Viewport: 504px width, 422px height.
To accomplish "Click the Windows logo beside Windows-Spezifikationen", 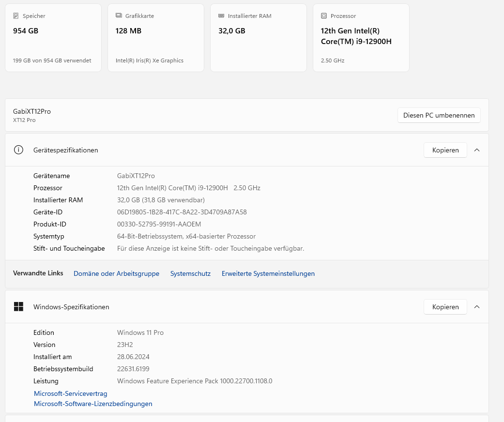I will [x=18, y=307].
